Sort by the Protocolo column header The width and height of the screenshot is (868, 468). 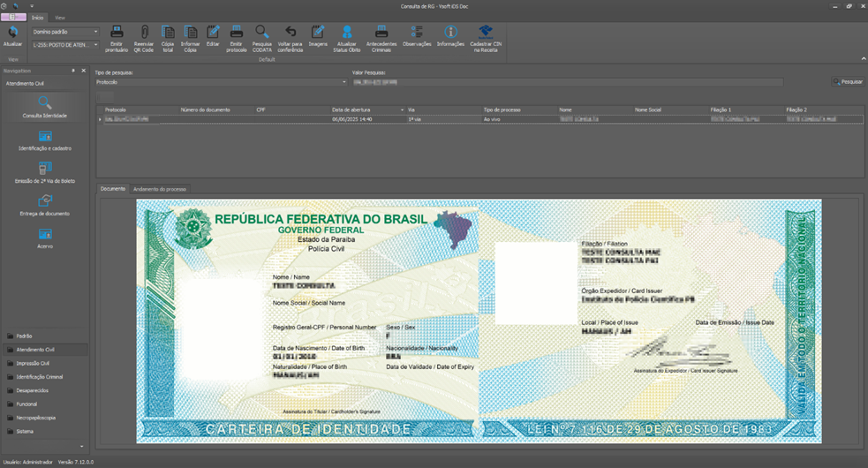pyautogui.click(x=140, y=109)
